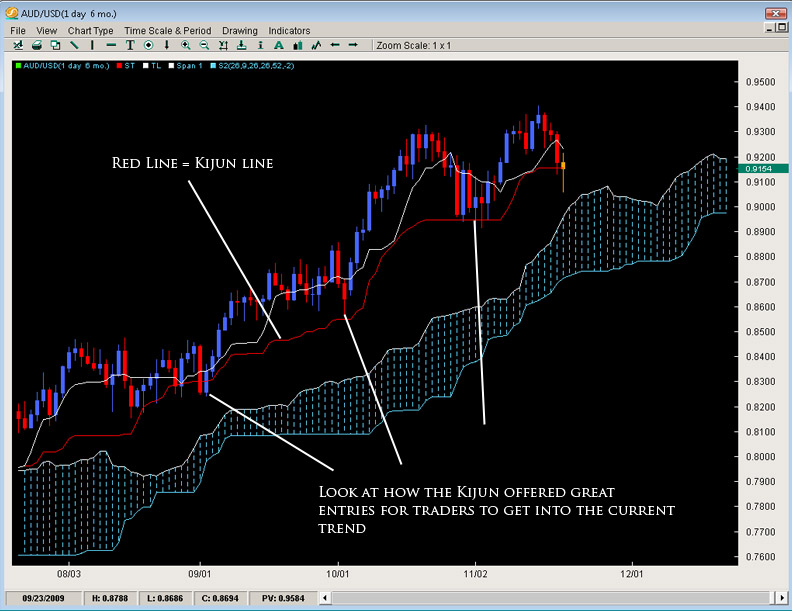Click the 10/01 date axis label
The height and width of the screenshot is (612, 792).
[337, 574]
